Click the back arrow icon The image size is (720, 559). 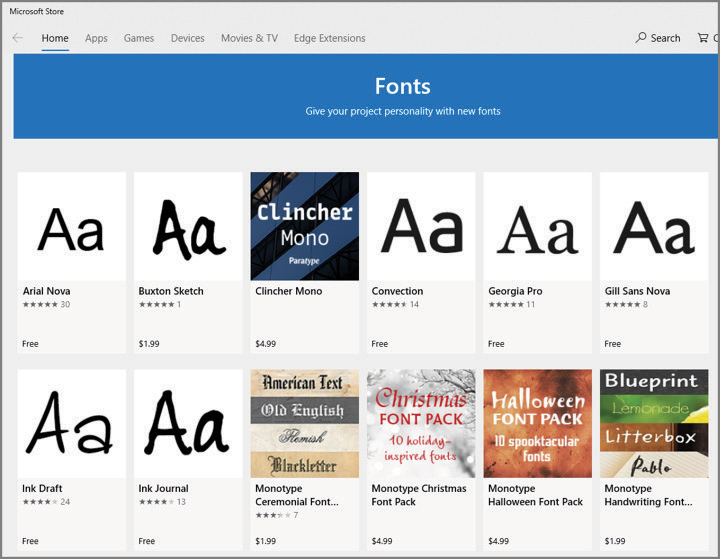pyautogui.click(x=17, y=38)
